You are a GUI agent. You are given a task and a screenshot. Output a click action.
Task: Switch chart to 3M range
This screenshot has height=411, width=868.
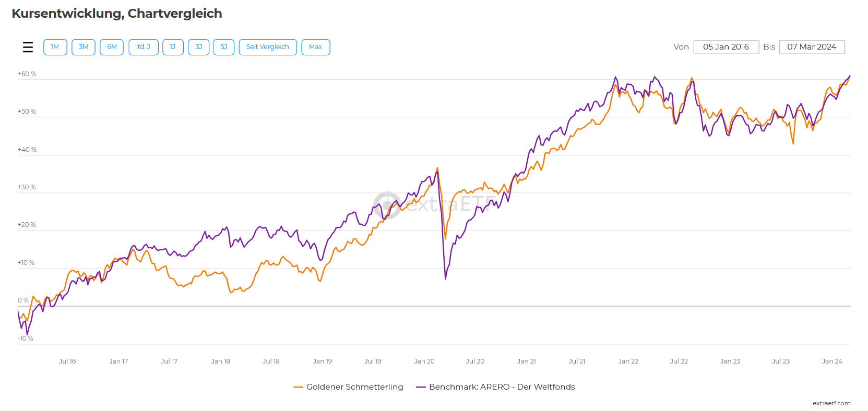pos(84,47)
